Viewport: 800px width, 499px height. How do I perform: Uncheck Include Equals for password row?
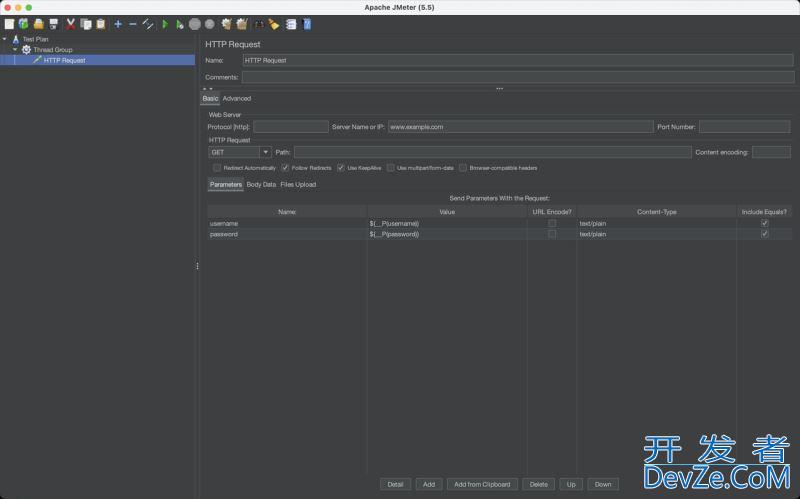point(764,234)
